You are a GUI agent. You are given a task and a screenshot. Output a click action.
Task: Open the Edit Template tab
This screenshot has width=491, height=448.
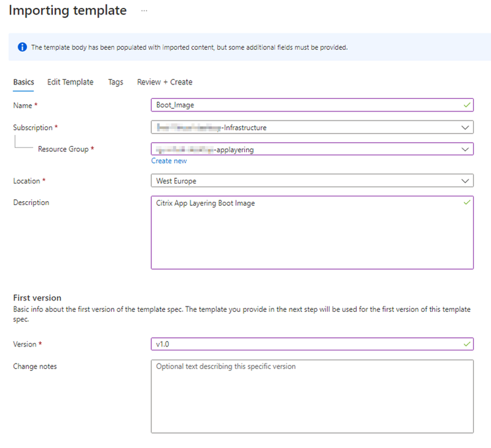70,82
